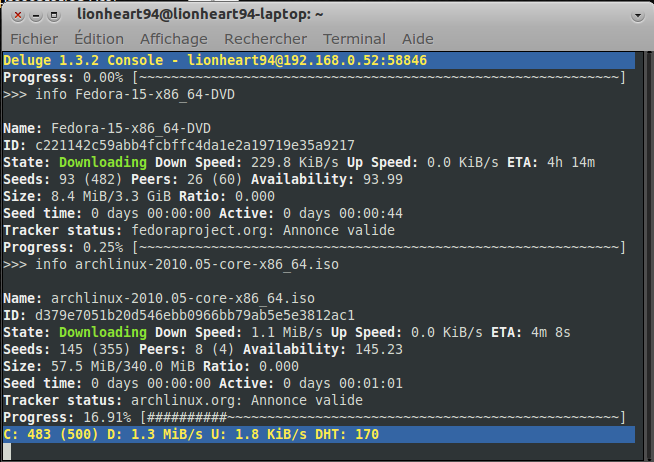Open the Édition menu
Viewport: 654px width, 462px height.
click(99, 39)
